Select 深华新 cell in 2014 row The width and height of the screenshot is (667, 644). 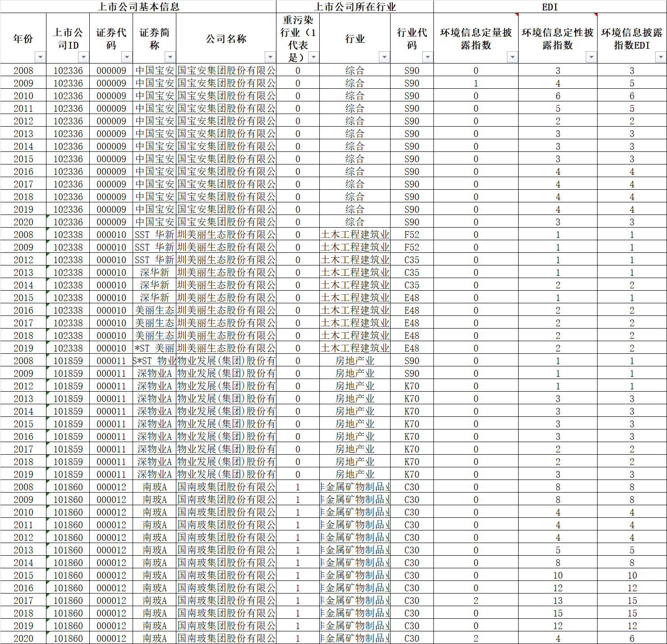[155, 285]
